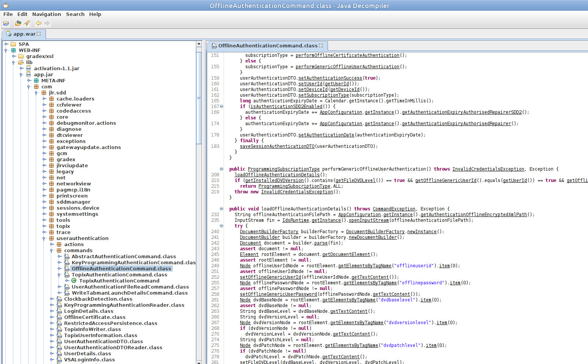Select the activation-1.1.jar tree item
This screenshot has width=588, height=364.
click(x=56, y=69)
